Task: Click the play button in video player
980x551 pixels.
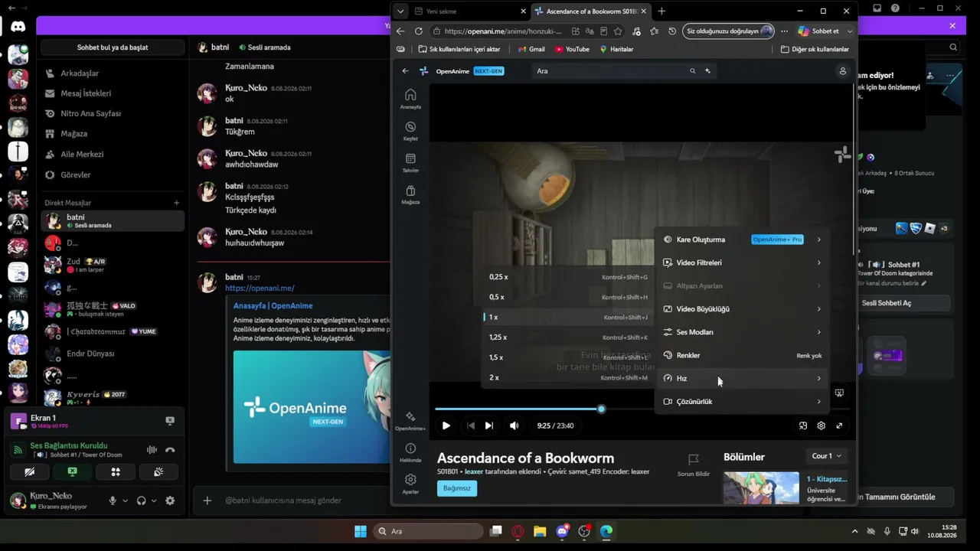Action: point(446,426)
